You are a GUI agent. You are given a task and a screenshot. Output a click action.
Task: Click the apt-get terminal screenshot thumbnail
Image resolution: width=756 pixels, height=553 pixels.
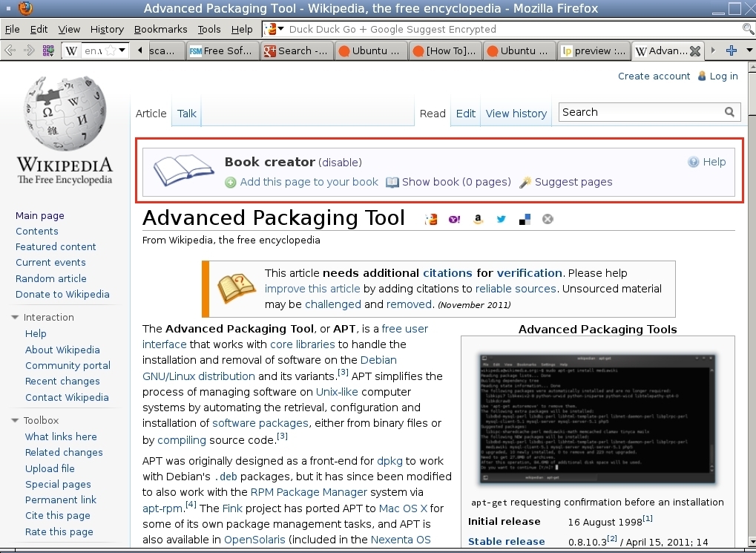[598, 419]
